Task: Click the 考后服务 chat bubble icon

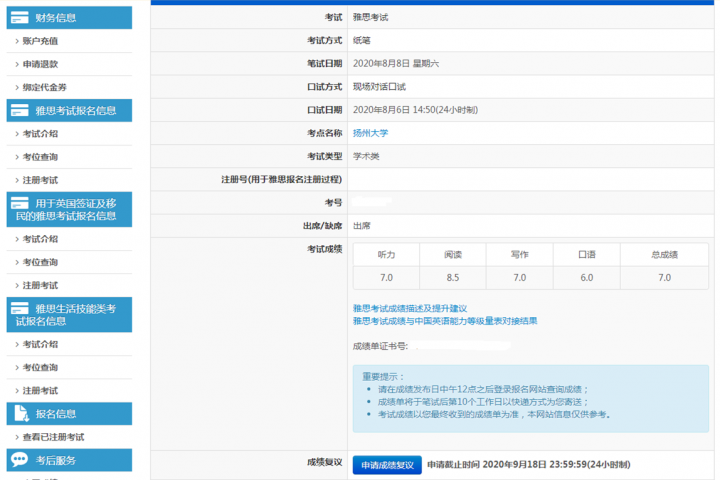Action: click(x=19, y=460)
